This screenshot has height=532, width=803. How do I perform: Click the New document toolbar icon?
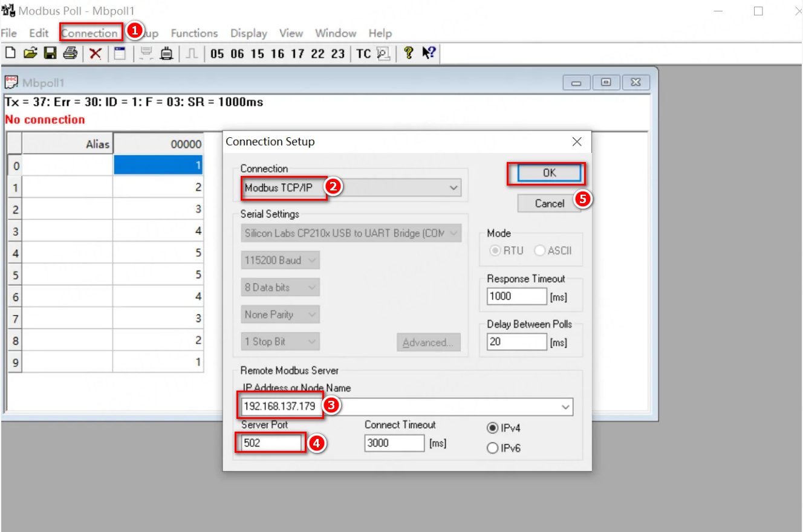10,54
